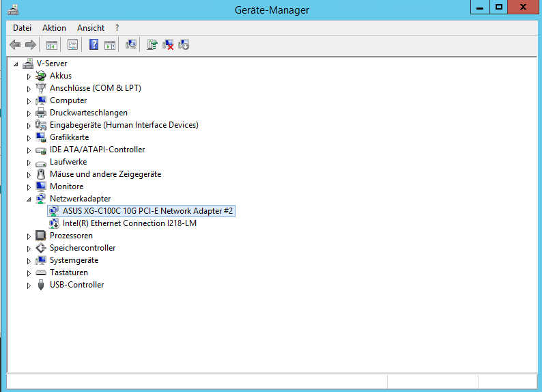
Task: Select Intel(R) Ethernet Connection I218-LM label
Action: click(130, 223)
